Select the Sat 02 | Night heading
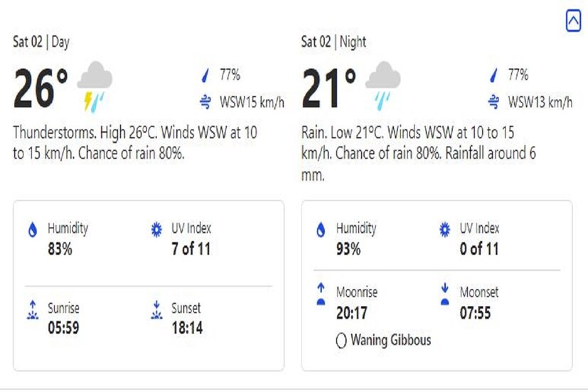This screenshot has width=588, height=392. coord(333,42)
